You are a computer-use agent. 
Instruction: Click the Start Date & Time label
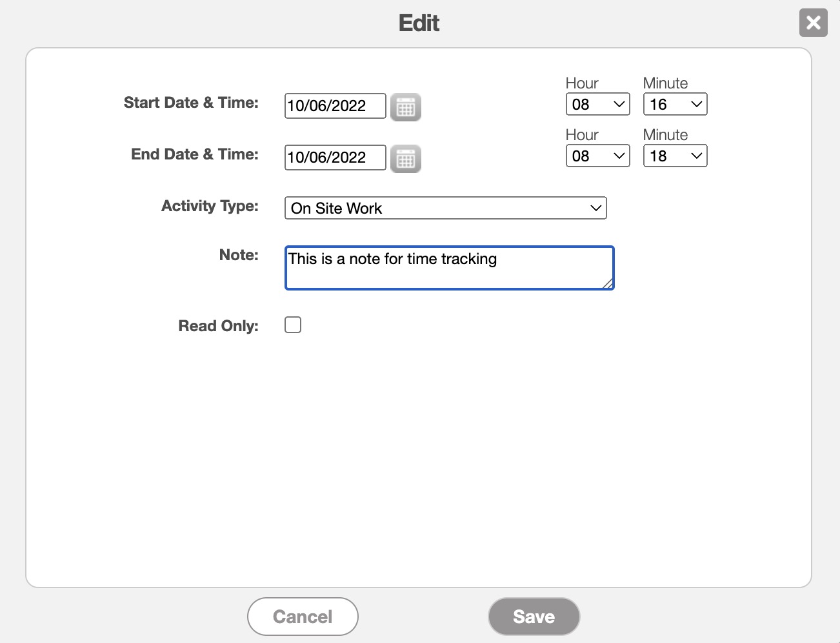point(191,103)
